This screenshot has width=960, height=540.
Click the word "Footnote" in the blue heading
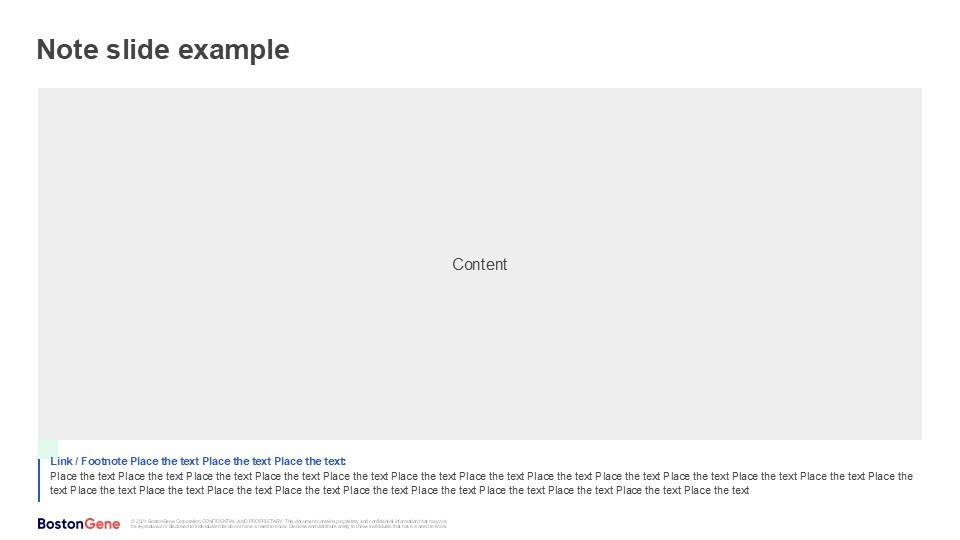click(x=104, y=461)
